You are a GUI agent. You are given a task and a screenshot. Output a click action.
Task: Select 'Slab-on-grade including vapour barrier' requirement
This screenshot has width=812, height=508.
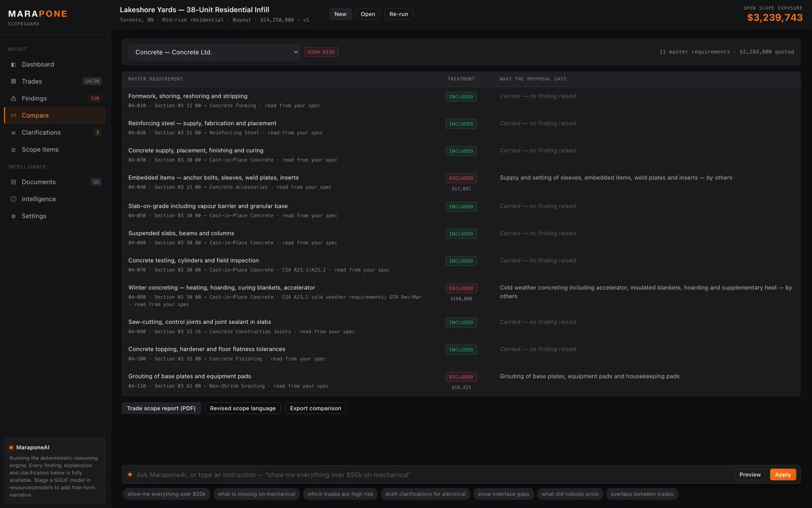[x=461, y=210]
